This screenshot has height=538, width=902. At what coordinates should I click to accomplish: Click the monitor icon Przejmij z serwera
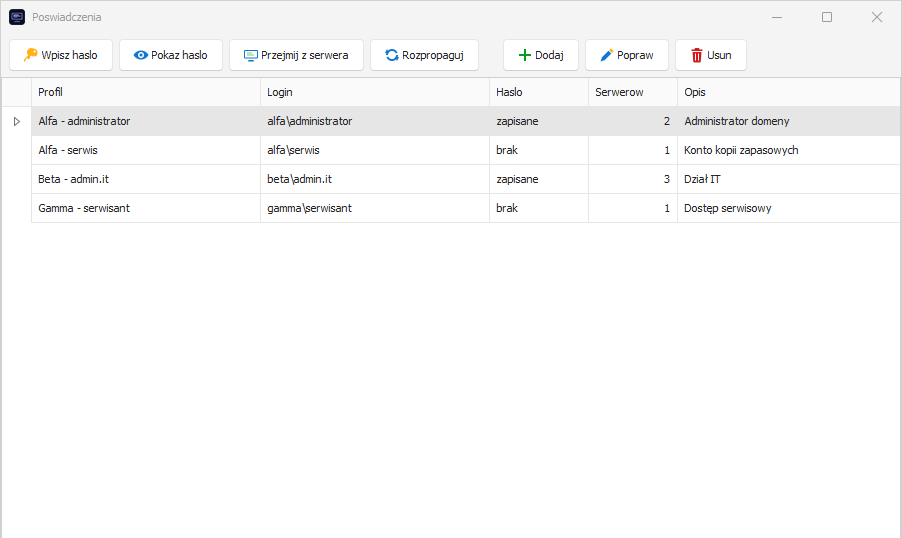[250, 55]
